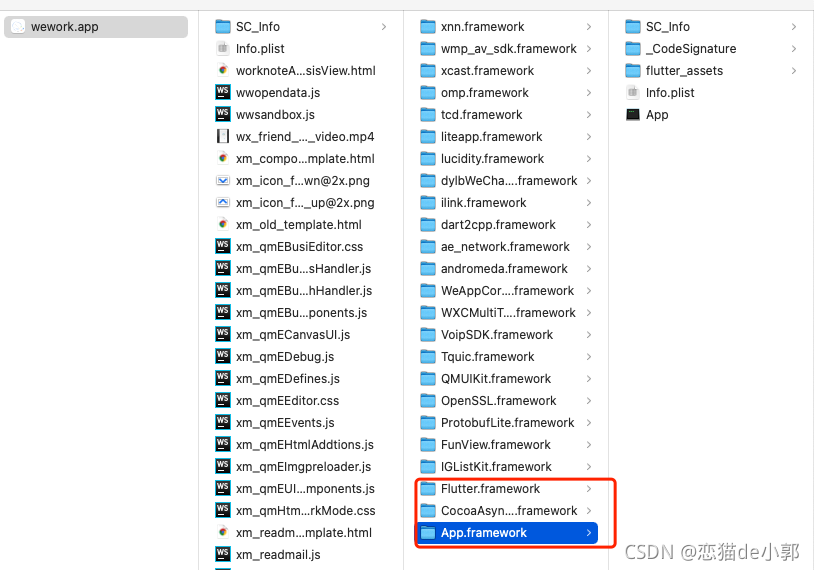Select WeAppCor....framework folder
The width and height of the screenshot is (814, 570).
506,291
